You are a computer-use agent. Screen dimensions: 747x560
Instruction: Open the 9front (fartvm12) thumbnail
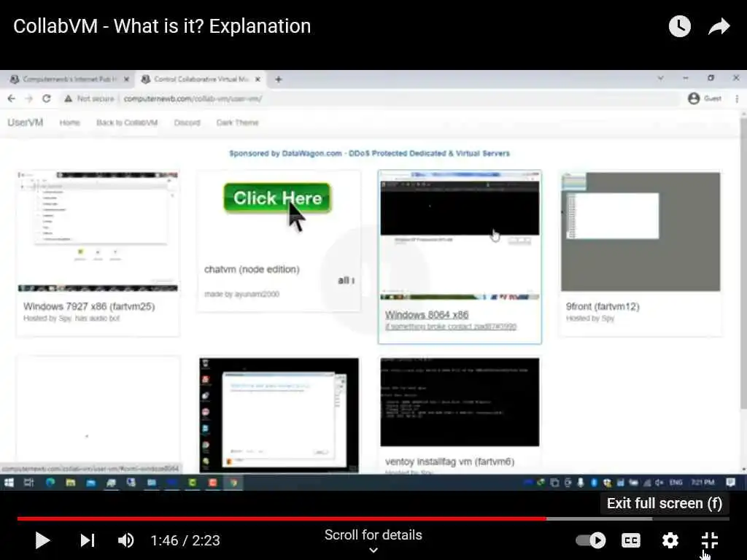pyautogui.click(x=640, y=231)
